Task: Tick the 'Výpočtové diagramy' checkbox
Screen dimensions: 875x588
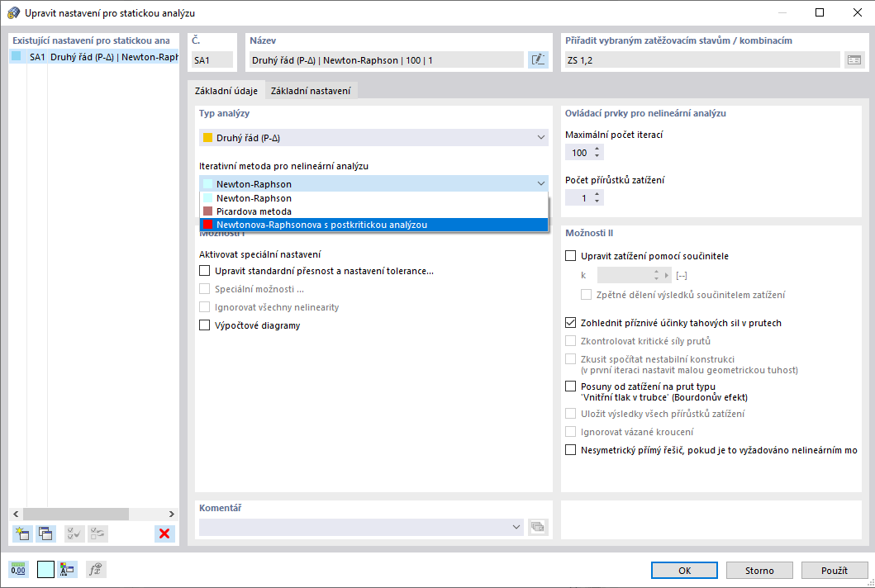Action: click(205, 325)
